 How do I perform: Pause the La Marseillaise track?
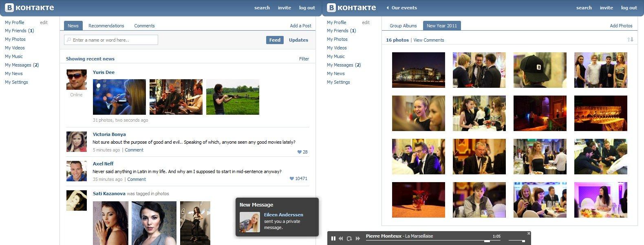[333, 238]
